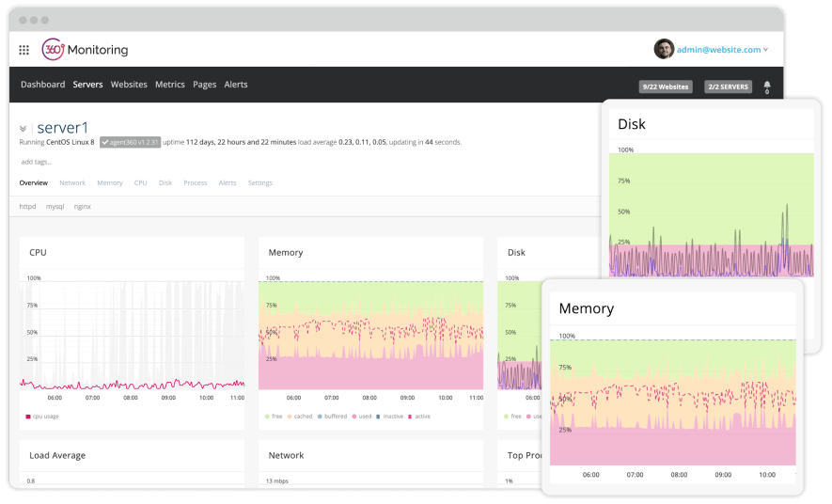832x504 pixels.
Task: Click the 360 Monitoring logo
Action: [x=85, y=50]
